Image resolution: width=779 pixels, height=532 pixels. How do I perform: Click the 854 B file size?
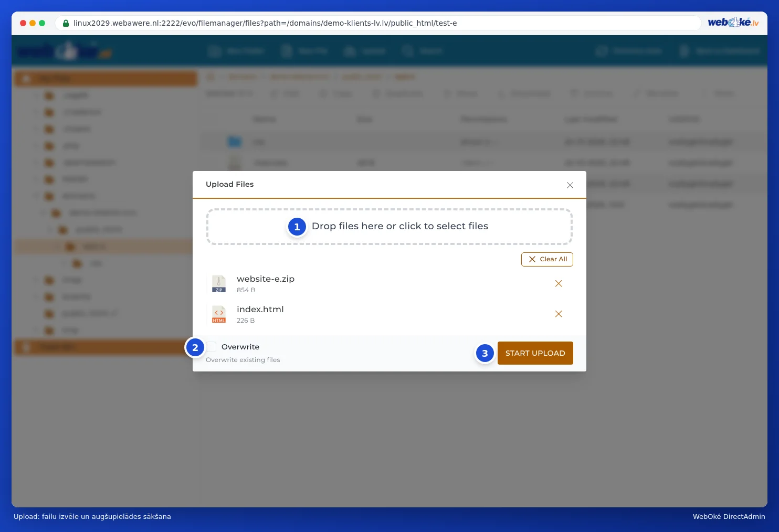(x=246, y=290)
